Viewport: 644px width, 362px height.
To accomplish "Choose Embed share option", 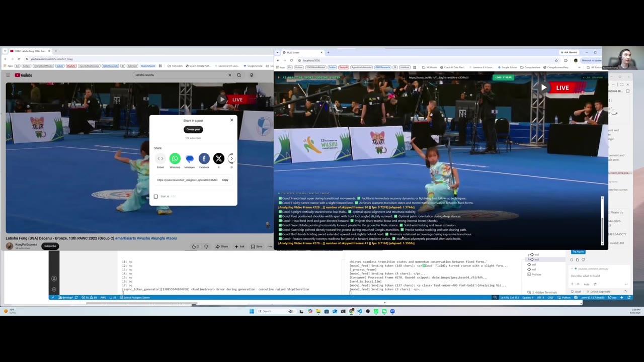I will click(x=160, y=159).
